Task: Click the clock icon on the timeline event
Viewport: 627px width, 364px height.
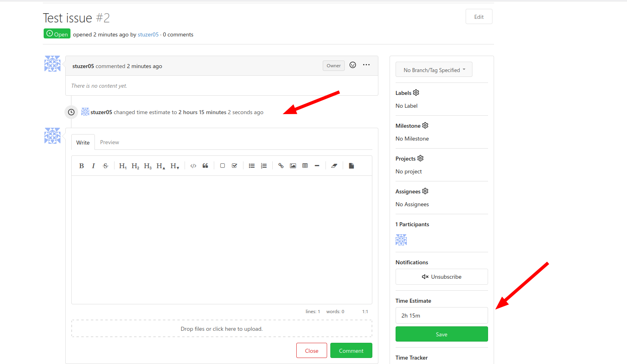Action: point(71,112)
